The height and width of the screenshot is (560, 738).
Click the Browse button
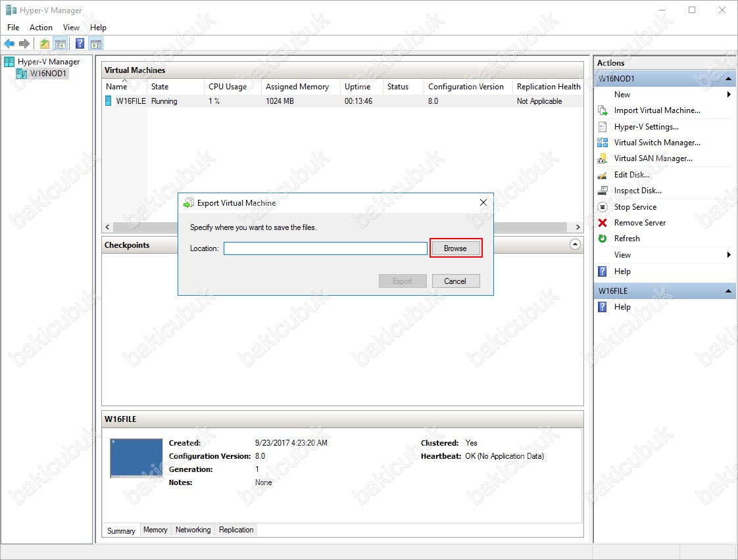(455, 248)
